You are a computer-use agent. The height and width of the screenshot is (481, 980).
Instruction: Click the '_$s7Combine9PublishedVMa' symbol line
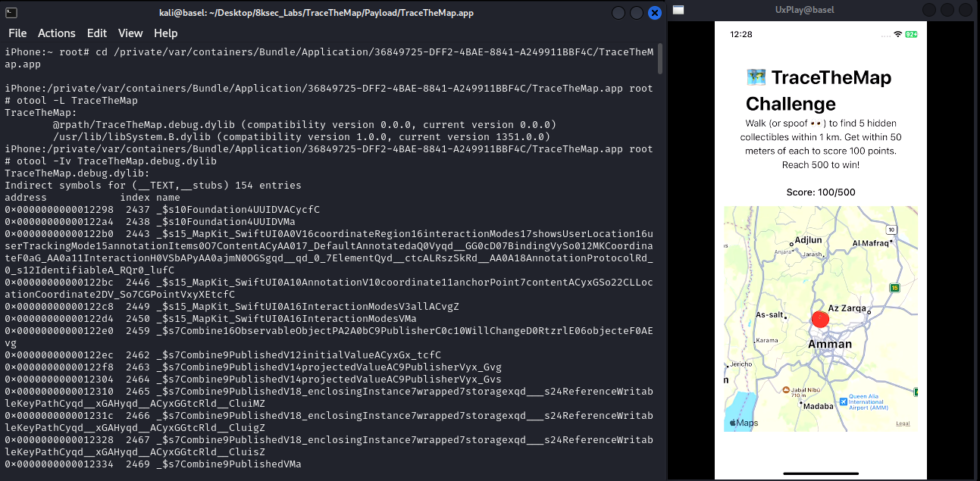click(153, 464)
